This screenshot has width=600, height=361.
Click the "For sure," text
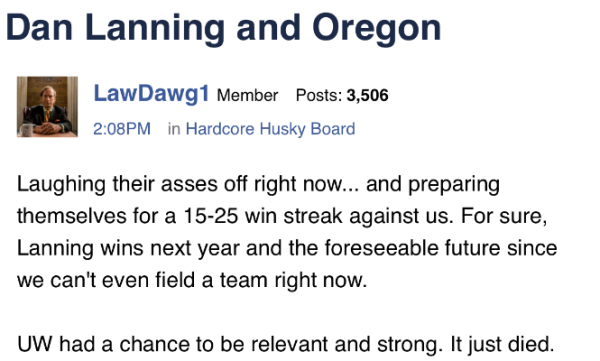coord(504,216)
